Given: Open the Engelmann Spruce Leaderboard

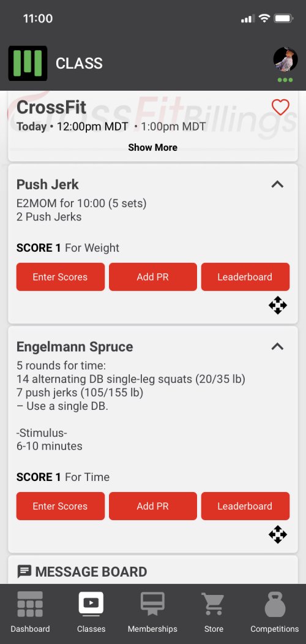Looking at the screenshot, I should click(x=245, y=506).
